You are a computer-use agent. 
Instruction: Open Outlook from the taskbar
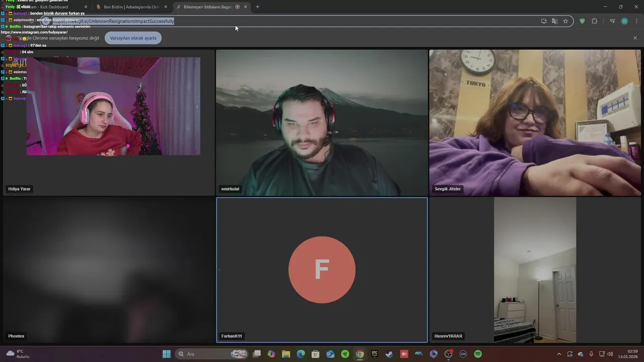point(331,354)
